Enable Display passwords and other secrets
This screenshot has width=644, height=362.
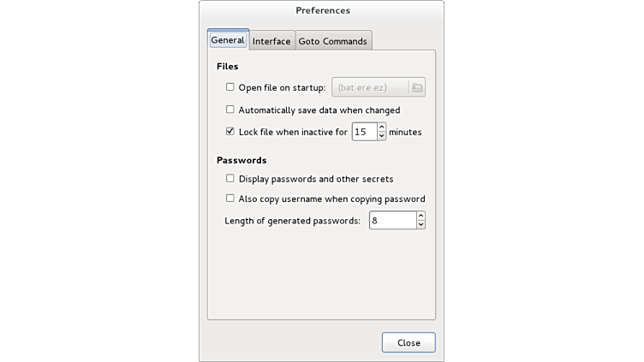pos(230,179)
